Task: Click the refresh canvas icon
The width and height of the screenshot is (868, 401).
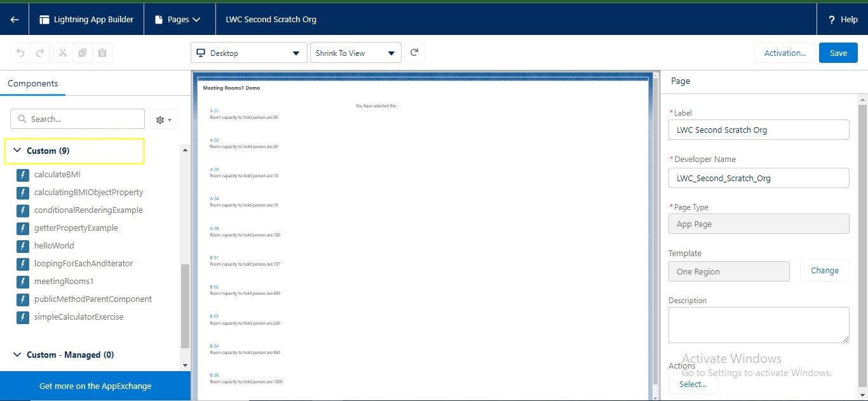Action: point(414,53)
